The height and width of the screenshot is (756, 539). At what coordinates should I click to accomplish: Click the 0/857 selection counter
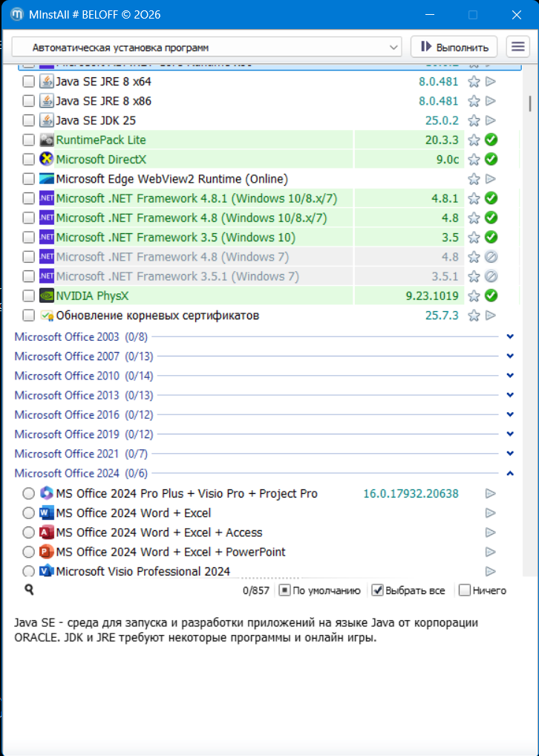[x=256, y=590]
